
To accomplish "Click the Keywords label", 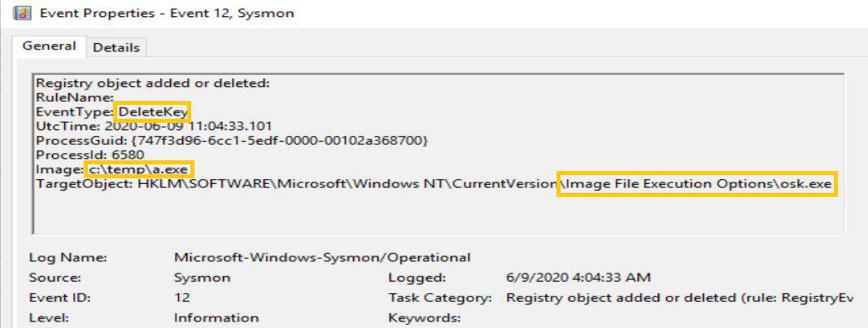I will [x=425, y=317].
